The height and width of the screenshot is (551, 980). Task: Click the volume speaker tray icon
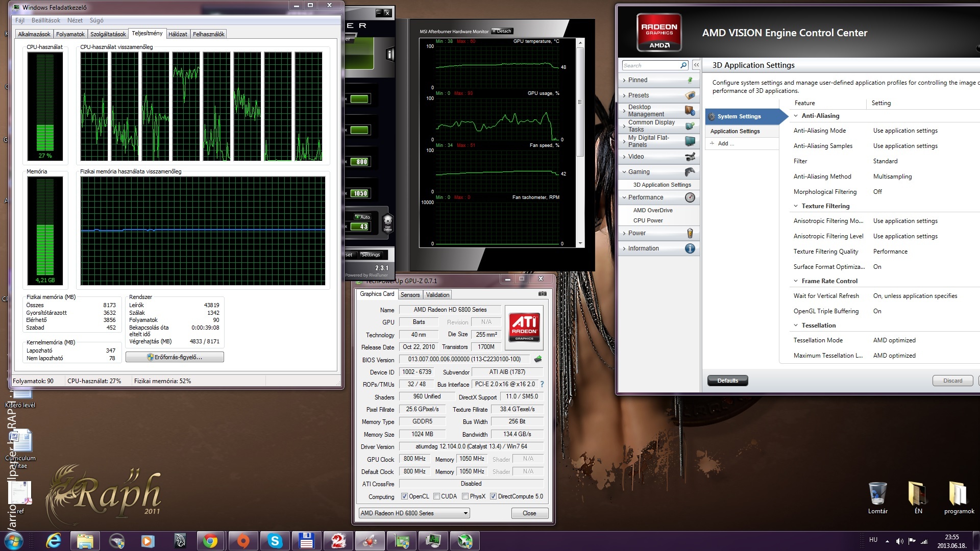tap(899, 541)
